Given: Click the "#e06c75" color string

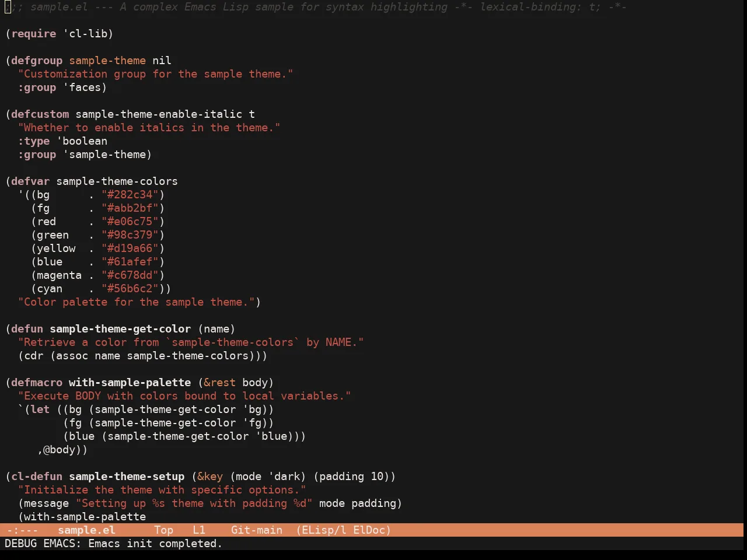Looking at the screenshot, I should (x=130, y=222).
